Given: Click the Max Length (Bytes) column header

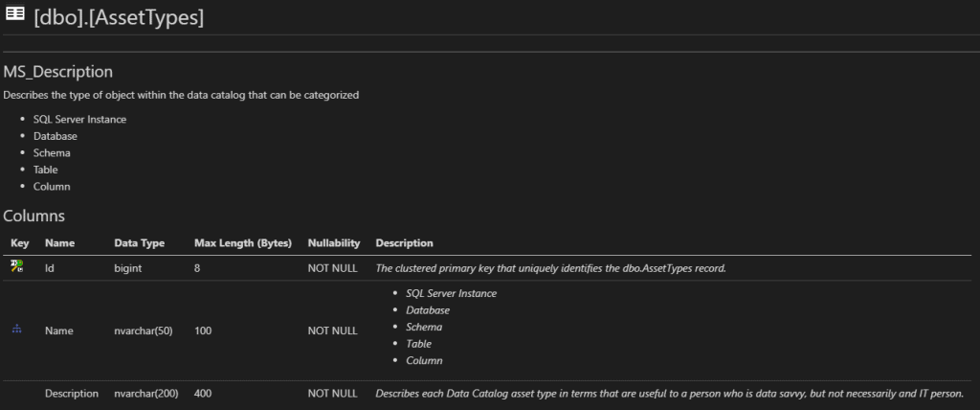Looking at the screenshot, I should [243, 243].
